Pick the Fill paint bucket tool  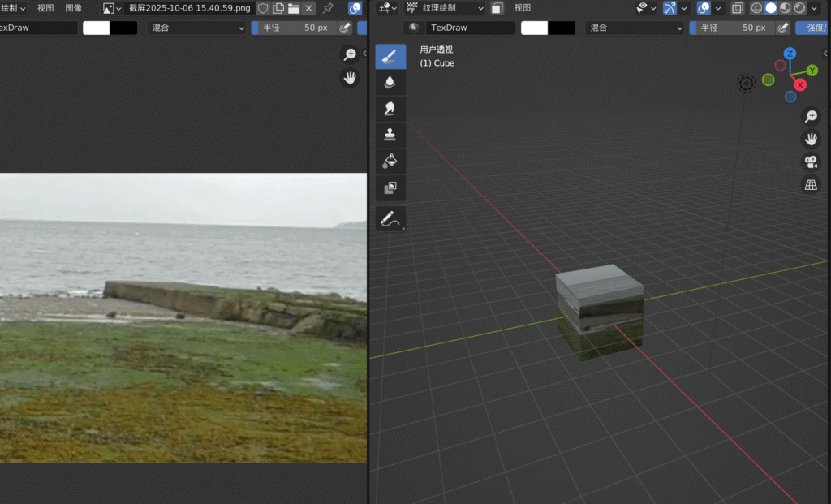pos(390,162)
